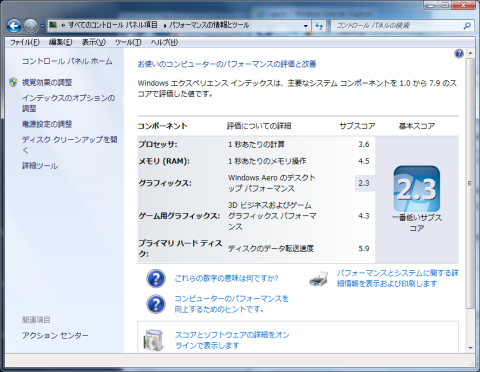Image resolution: width=480 pixels, height=372 pixels.
Task: Open the ファイル(F) menu
Action: [x=25, y=42]
